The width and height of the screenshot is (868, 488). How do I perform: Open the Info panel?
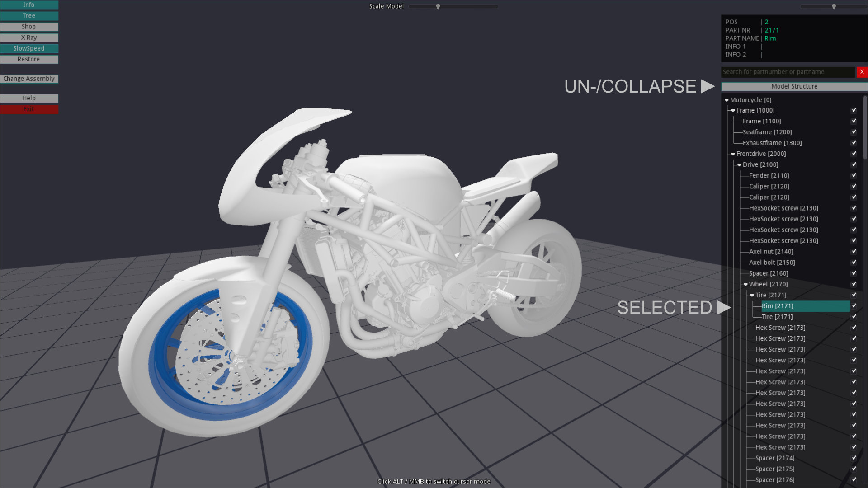29,5
